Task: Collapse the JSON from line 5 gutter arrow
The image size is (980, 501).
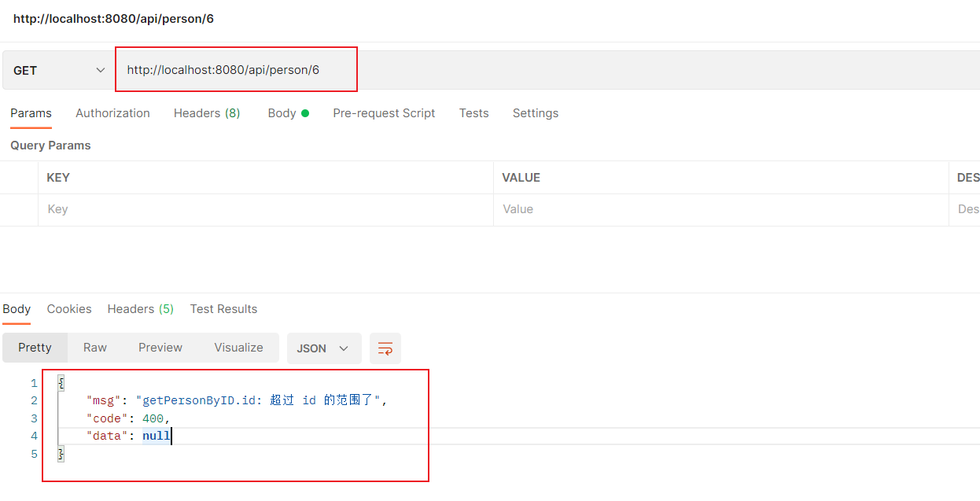Action: 61,453
